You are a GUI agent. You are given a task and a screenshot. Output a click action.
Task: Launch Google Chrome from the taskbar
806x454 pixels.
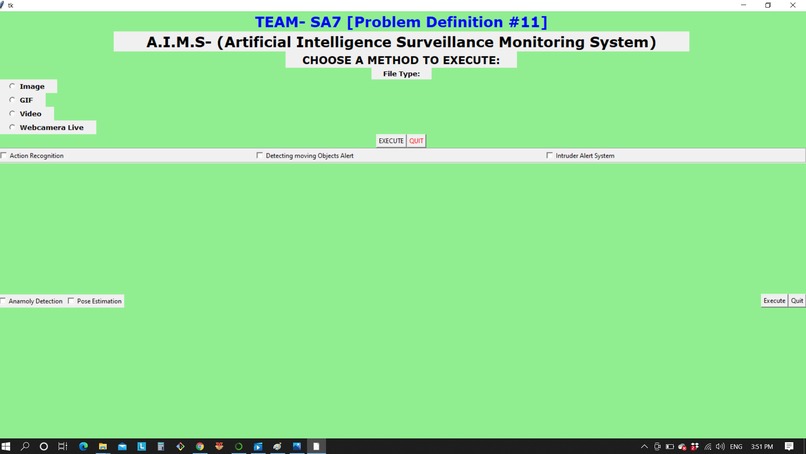point(199,446)
